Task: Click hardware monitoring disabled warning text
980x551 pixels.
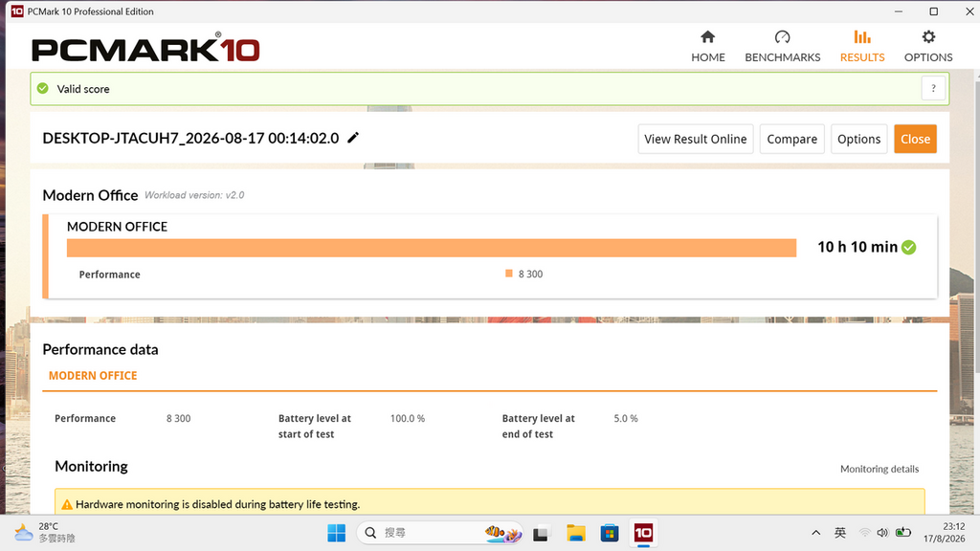Action: 217,504
